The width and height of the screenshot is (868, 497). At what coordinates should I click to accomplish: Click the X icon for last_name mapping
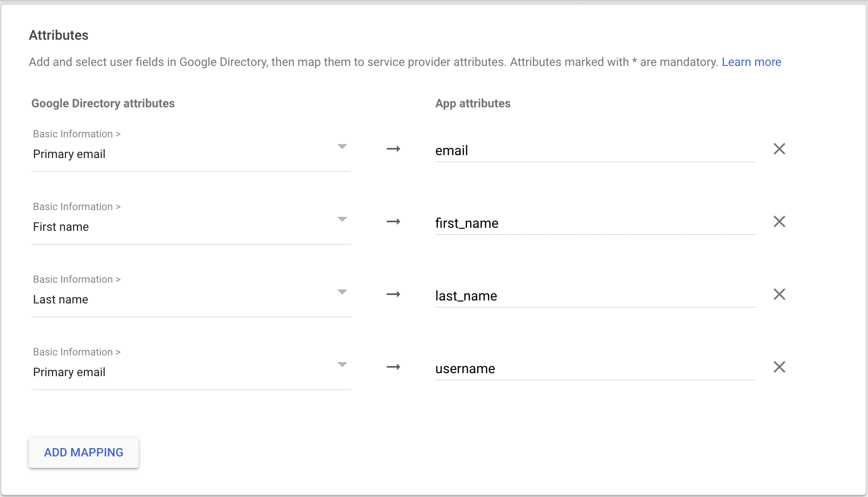[779, 295]
